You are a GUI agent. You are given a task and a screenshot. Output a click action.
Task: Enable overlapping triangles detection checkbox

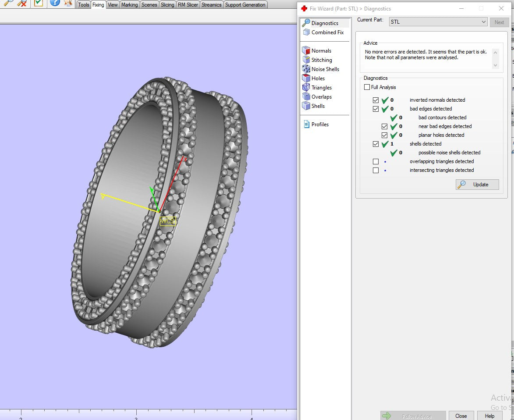pos(376,161)
